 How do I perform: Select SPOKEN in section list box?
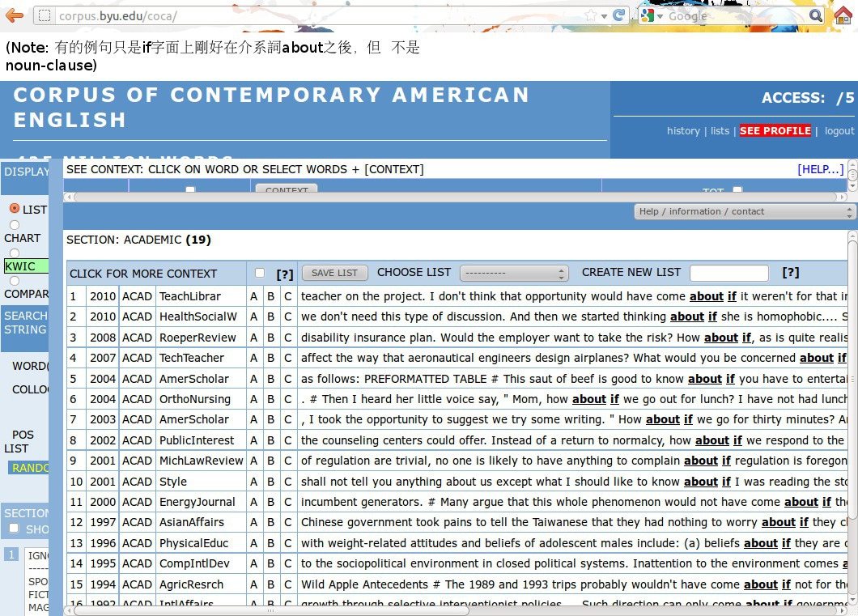(38, 581)
